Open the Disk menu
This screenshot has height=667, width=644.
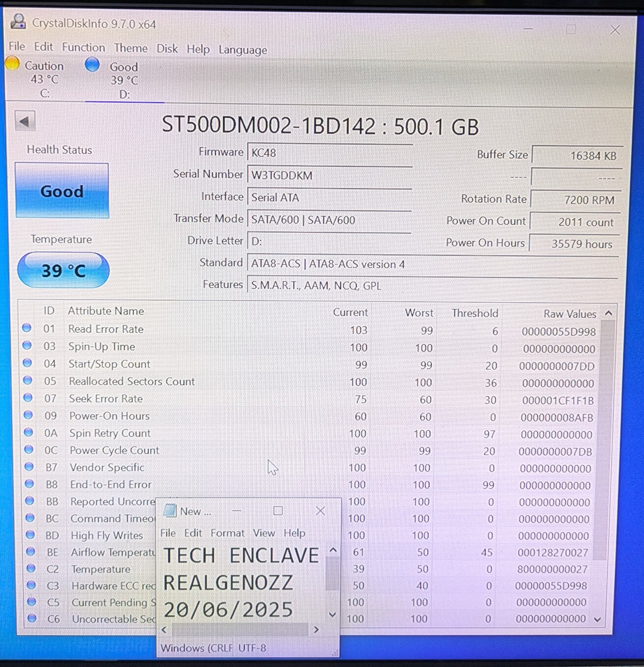coord(167,49)
